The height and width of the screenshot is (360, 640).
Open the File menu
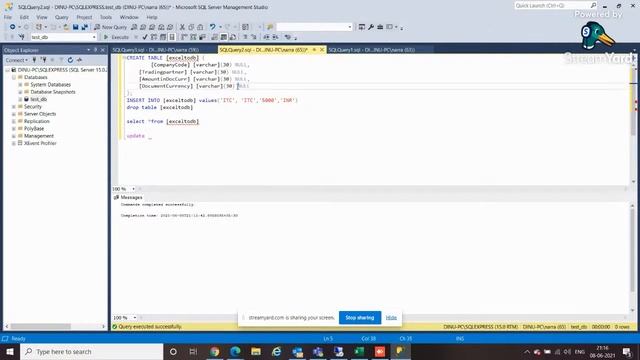(x=8, y=17)
